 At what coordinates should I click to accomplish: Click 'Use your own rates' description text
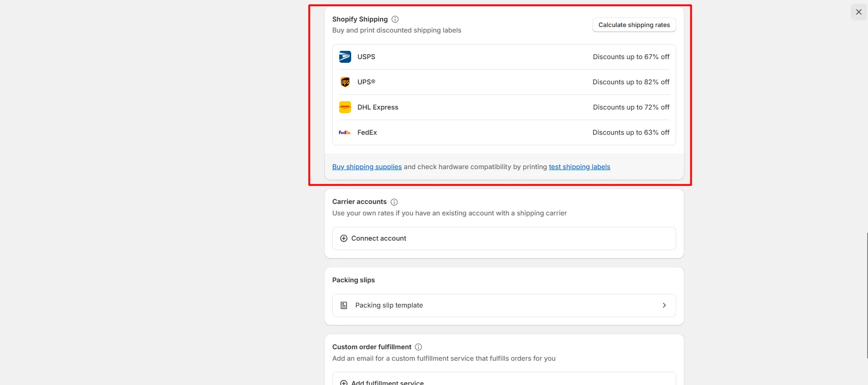pyautogui.click(x=450, y=213)
